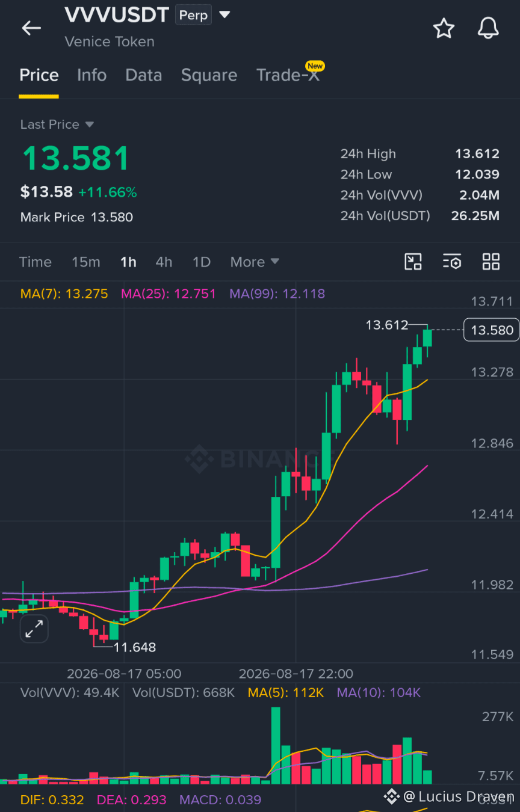This screenshot has height=812, width=520.
Task: Tap the current price tag 13.580 on axis
Action: [x=491, y=330]
